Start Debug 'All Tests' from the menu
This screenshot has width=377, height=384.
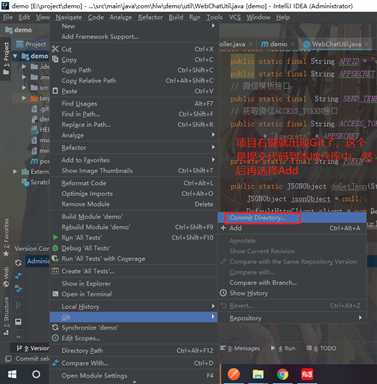[x=133, y=248]
